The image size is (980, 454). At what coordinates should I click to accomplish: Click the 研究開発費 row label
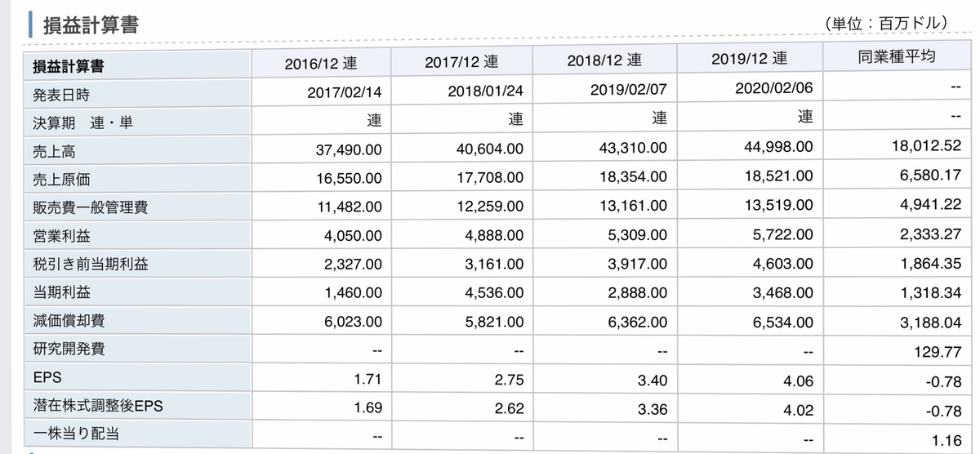69,349
